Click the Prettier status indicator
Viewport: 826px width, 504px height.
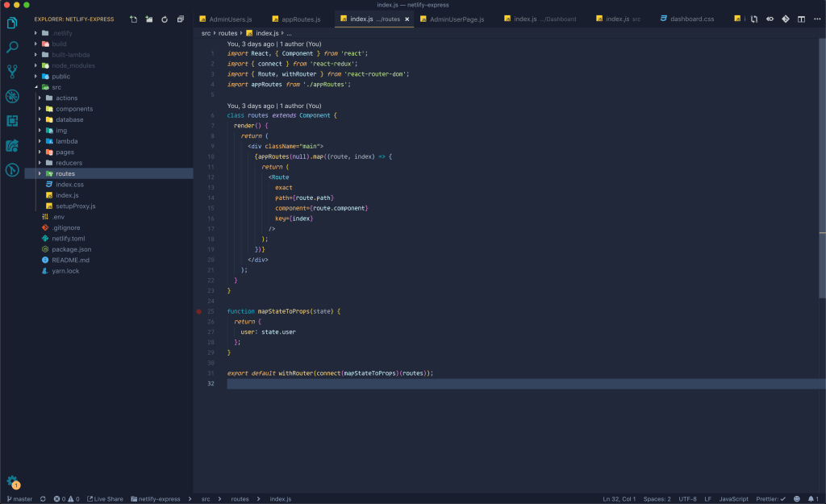[770, 498]
